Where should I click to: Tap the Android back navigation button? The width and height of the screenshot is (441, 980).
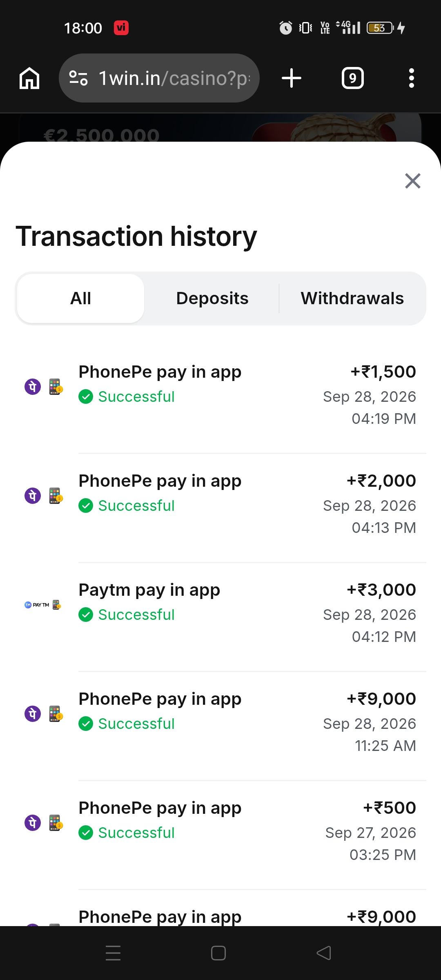[324, 953]
